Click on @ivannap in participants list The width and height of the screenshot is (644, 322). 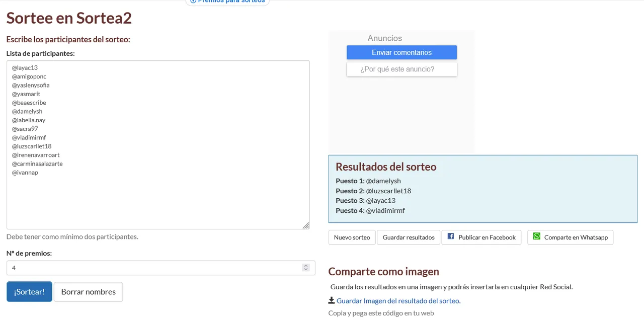25,173
